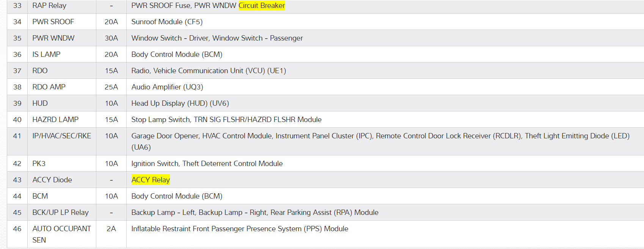Select "Audio Amplifier (UQ3)" description
This screenshot has height=249, width=644.
click(167, 87)
